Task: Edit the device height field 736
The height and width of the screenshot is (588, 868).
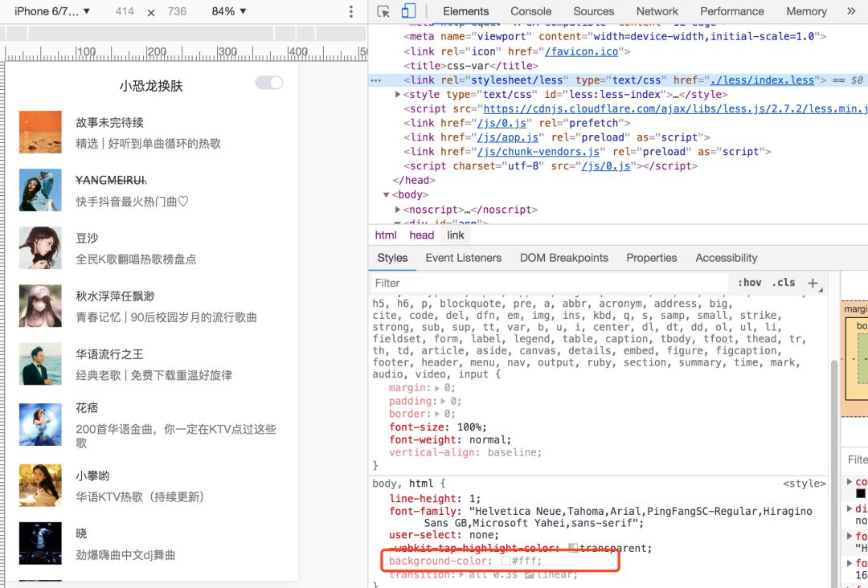Action: coord(177,11)
